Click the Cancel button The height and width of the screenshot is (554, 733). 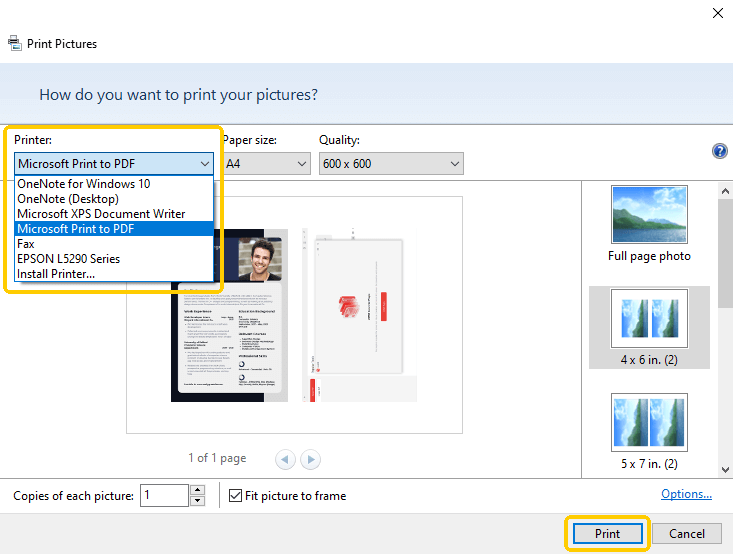[687, 533]
